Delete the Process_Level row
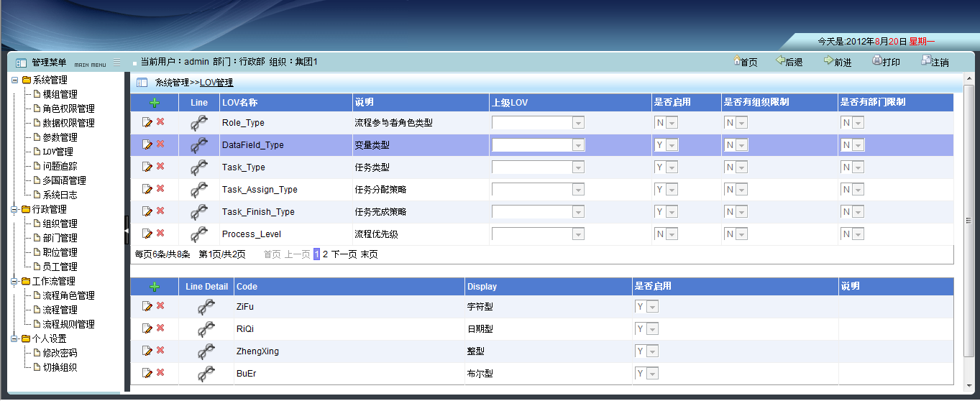Viewport: 980px width, 401px height. click(160, 234)
